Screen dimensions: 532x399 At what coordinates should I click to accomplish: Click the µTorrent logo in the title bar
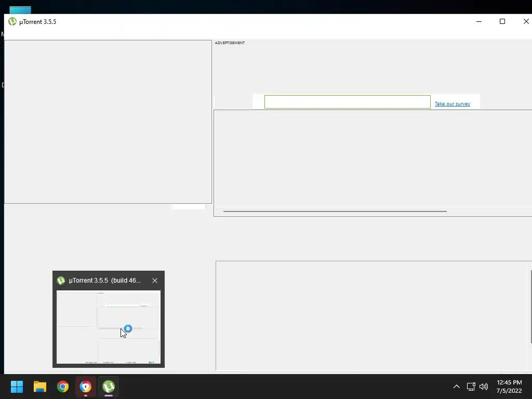coord(12,21)
